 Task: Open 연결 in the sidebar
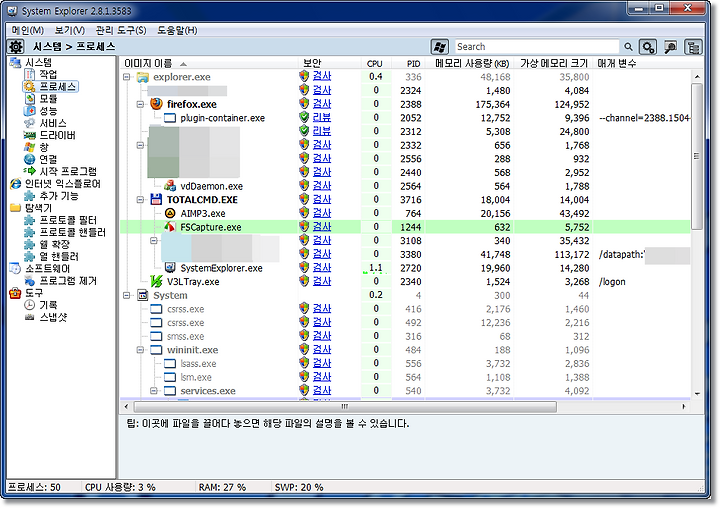tap(48, 159)
